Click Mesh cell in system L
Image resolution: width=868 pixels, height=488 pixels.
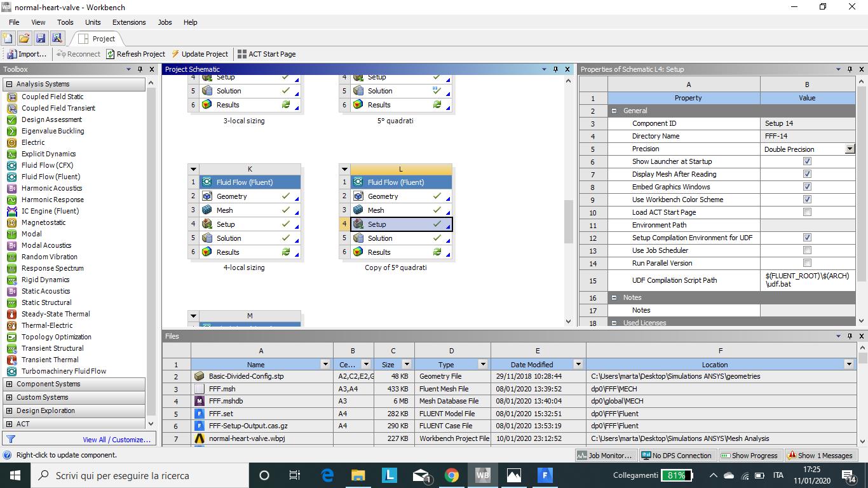[x=401, y=210]
